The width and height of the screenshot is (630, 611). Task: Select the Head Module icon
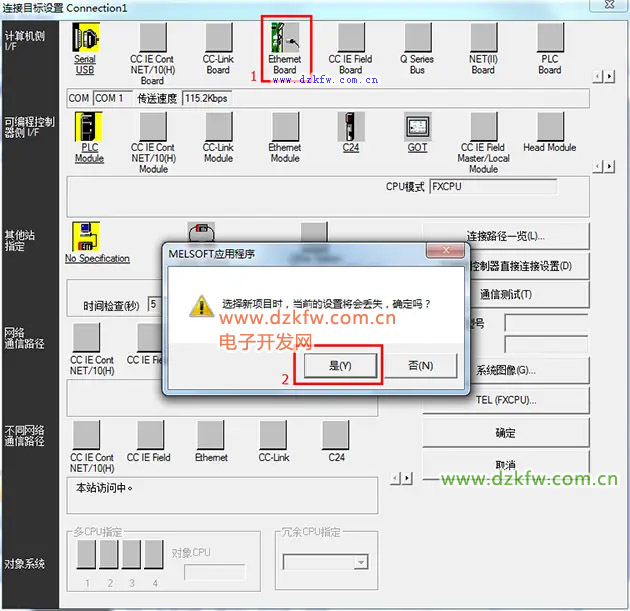coord(549,127)
